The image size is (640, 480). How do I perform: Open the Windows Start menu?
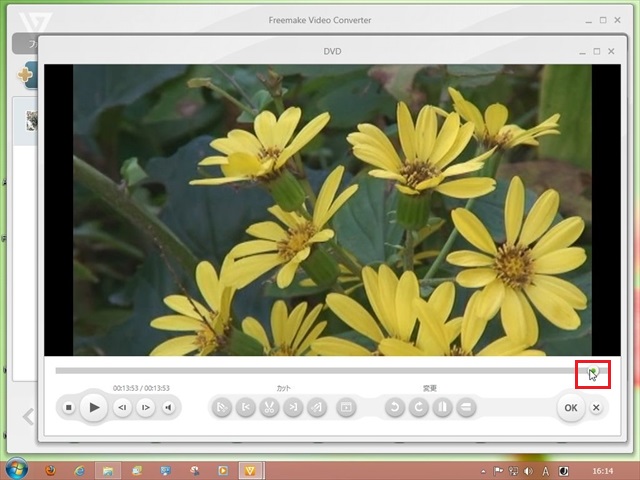point(17,468)
